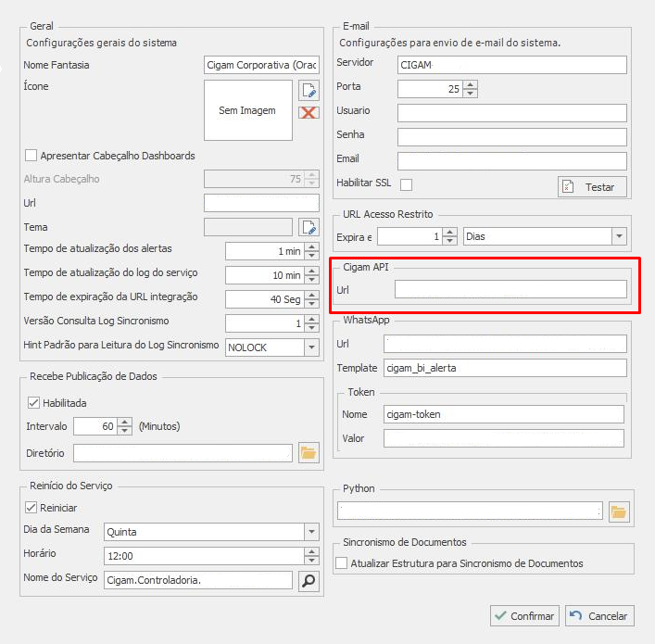Cancel changes with Cancelar button

click(598, 615)
